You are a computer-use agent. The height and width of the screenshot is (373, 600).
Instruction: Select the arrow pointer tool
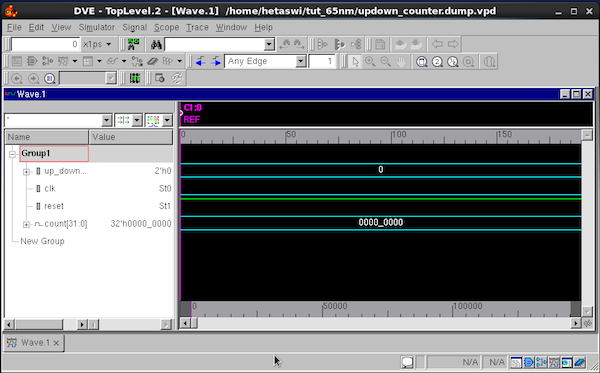point(356,61)
